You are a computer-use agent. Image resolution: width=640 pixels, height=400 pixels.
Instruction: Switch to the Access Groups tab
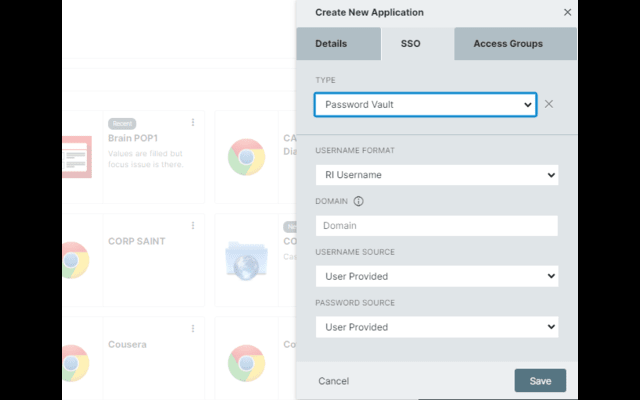[508, 44]
